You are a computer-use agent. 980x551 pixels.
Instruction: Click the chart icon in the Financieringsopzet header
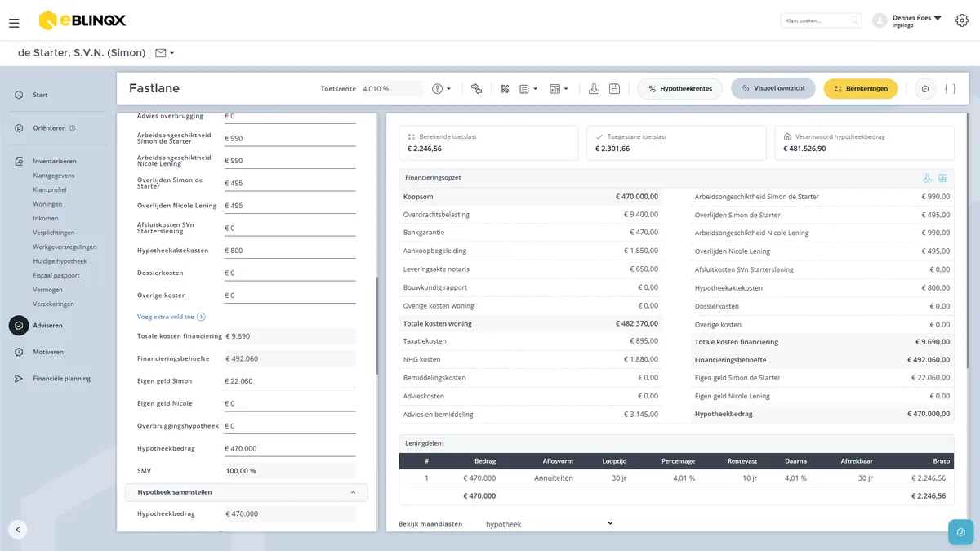[943, 178]
